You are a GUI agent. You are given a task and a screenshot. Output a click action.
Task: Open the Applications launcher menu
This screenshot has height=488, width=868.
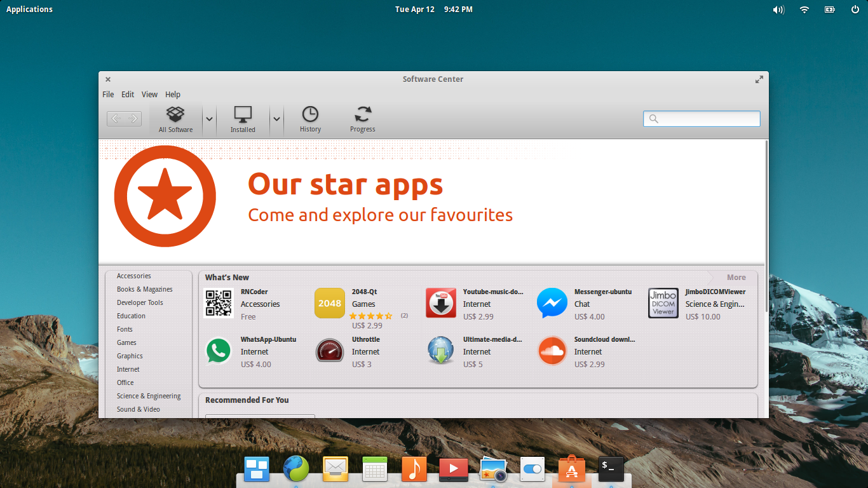29,9
